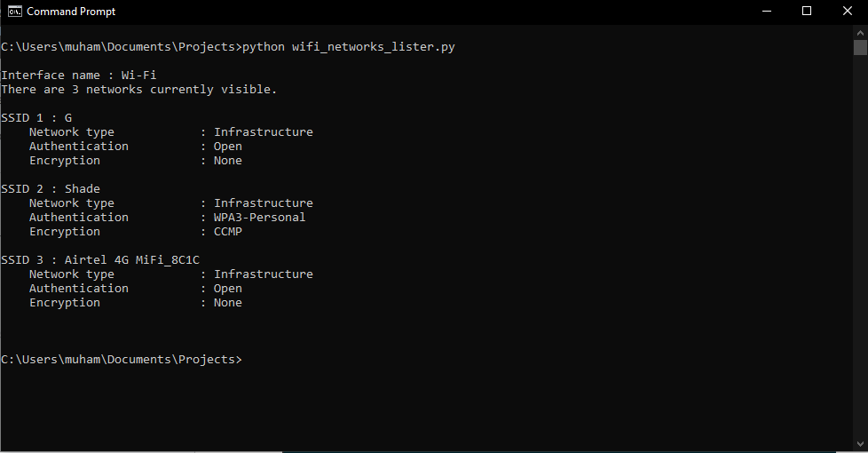Click the vertical scrollbar thumb
Image resolution: width=868 pixels, height=453 pixels.
click(860, 48)
